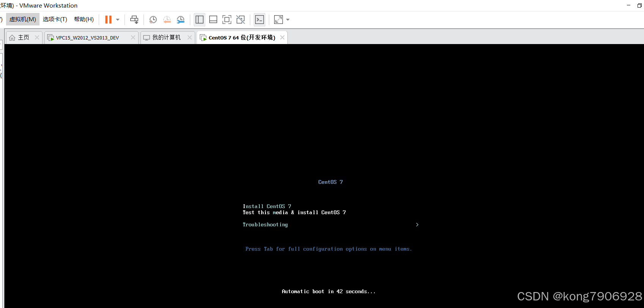Open the 虚拟机(M) menu
644x308 pixels.
tap(23, 19)
